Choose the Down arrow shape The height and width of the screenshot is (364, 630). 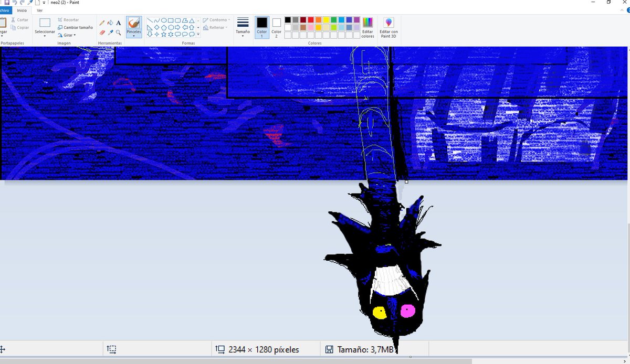coord(150,34)
